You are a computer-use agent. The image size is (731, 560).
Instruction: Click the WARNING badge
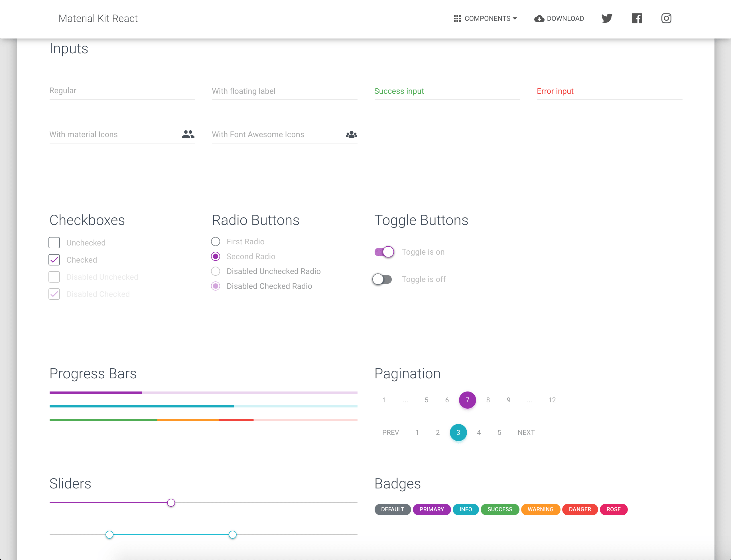click(x=540, y=509)
